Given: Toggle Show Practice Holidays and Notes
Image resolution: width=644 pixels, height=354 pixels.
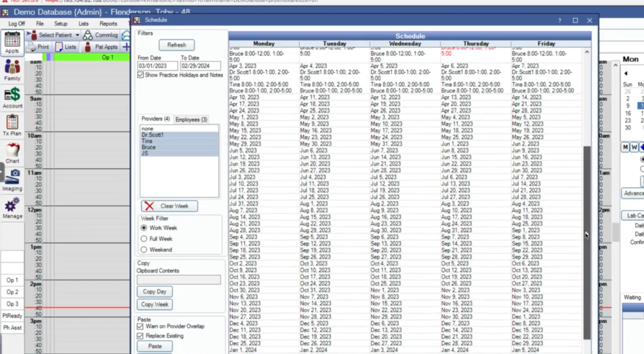Looking at the screenshot, I should coord(141,75).
